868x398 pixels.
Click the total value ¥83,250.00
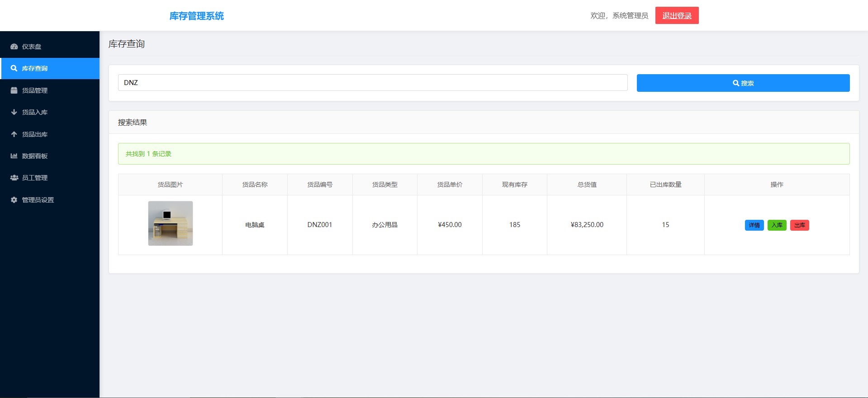pos(587,225)
